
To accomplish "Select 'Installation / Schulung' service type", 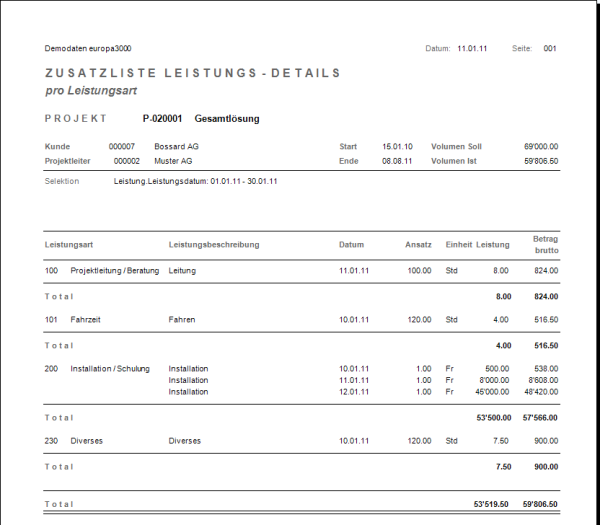I will pyautogui.click(x=110, y=369).
